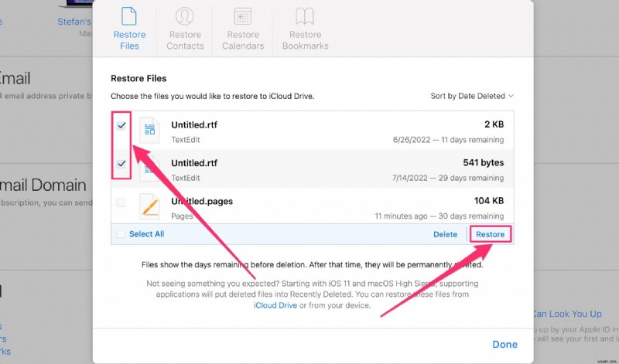Click the Restore Calendars calendar icon
This screenshot has height=364, width=619.
pyautogui.click(x=243, y=16)
